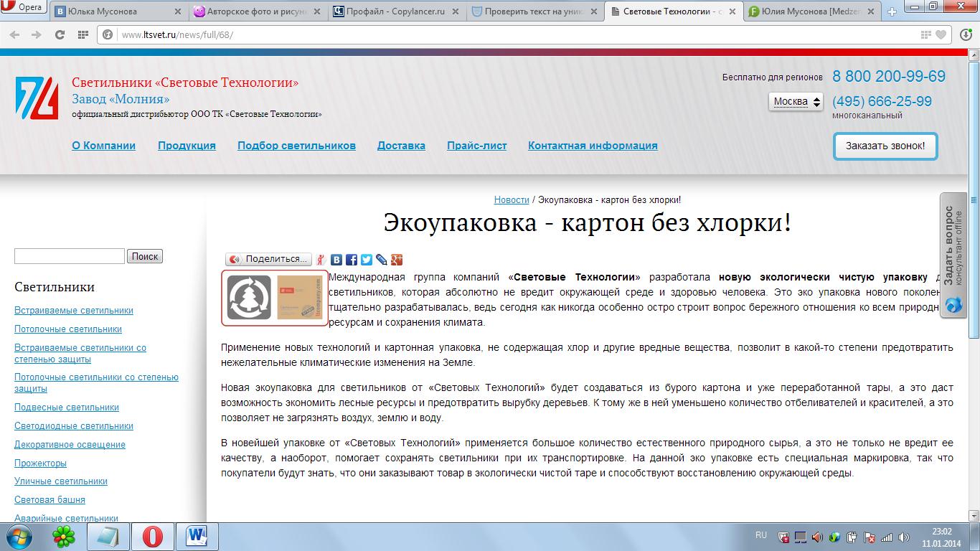
Task: Share the article on Moi Mir
Action: [321, 259]
